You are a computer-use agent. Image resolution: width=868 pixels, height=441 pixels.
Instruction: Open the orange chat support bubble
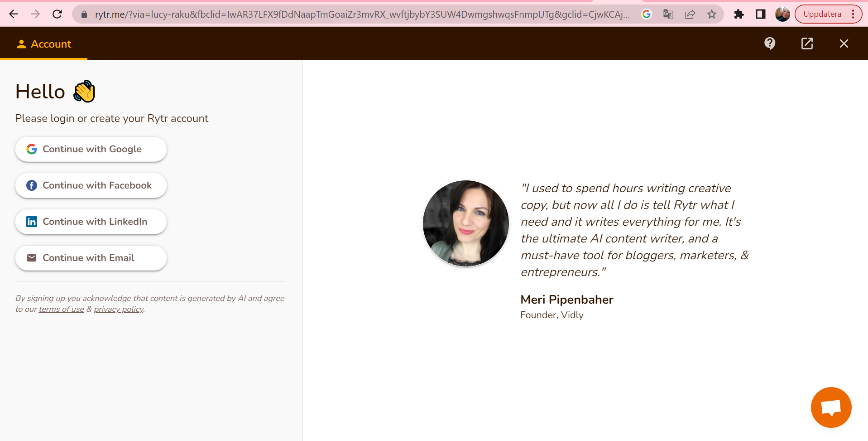click(x=831, y=407)
